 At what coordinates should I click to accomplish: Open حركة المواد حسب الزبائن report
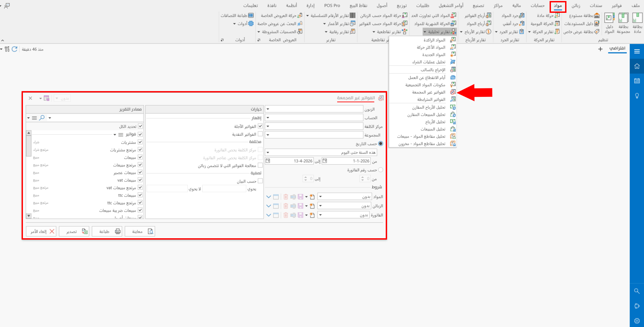click(384, 16)
